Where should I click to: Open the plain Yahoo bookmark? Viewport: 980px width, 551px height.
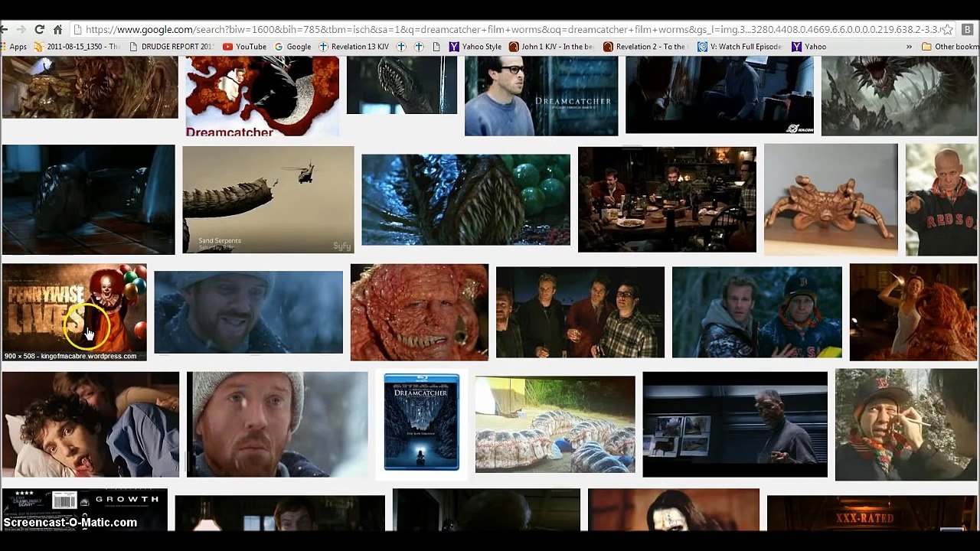(x=808, y=47)
